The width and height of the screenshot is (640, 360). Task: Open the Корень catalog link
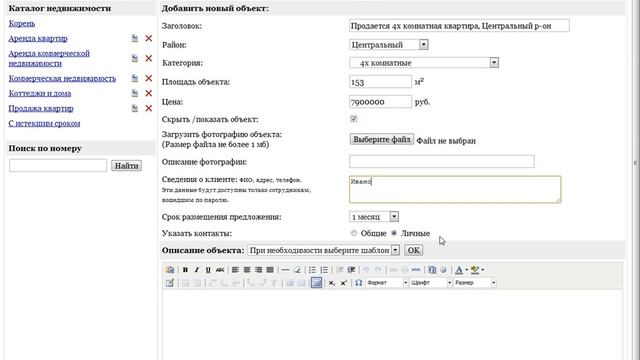[x=22, y=24]
